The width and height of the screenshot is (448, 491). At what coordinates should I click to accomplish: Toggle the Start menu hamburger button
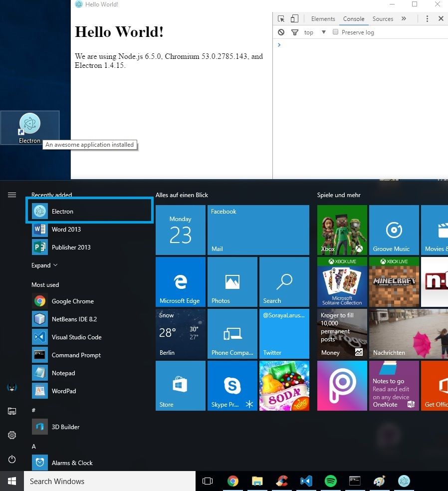pos(12,195)
